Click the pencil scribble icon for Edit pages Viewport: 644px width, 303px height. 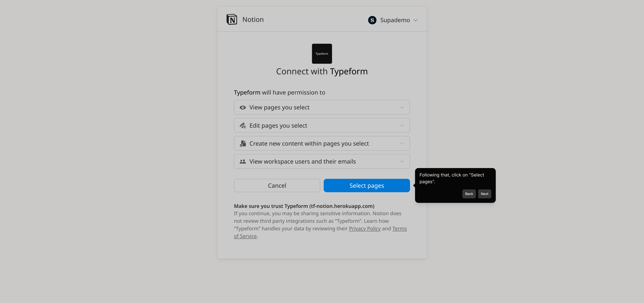[243, 126]
